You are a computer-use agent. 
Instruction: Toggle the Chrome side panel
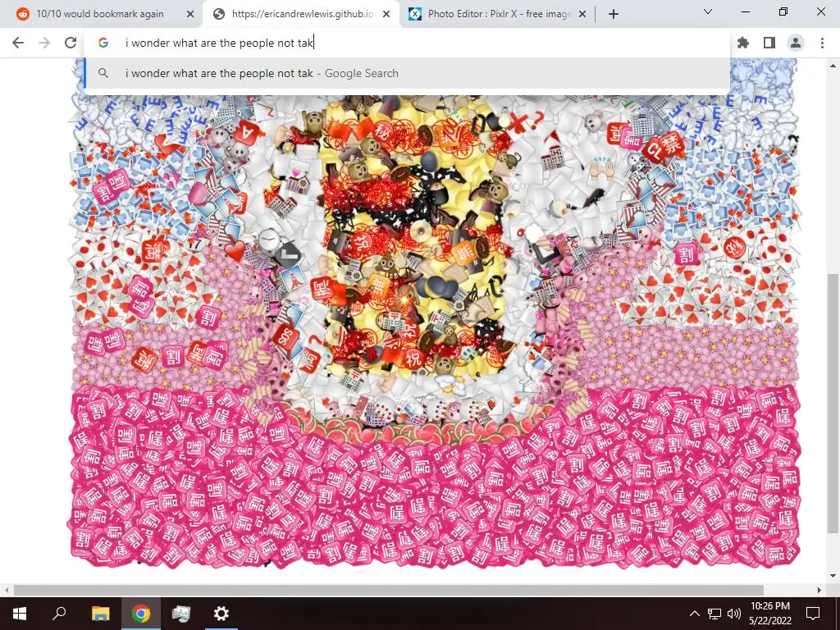click(x=769, y=43)
